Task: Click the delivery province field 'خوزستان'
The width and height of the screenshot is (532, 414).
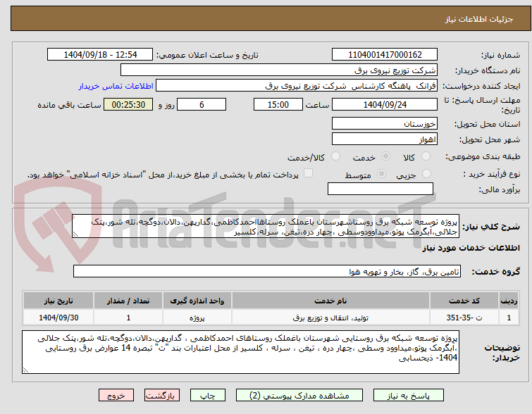Action: tap(385, 123)
